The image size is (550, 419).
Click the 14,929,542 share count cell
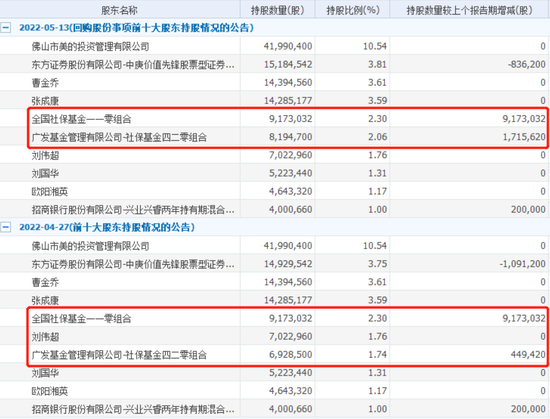[288, 264]
